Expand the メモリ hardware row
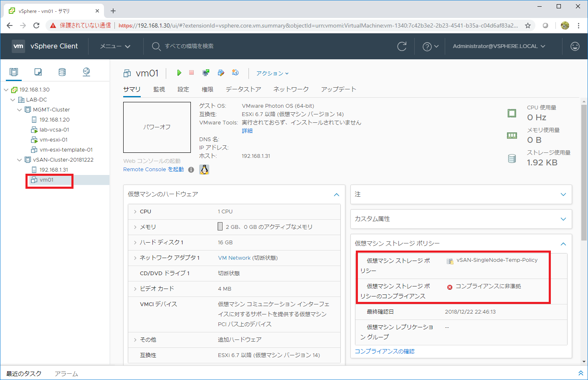 point(135,227)
